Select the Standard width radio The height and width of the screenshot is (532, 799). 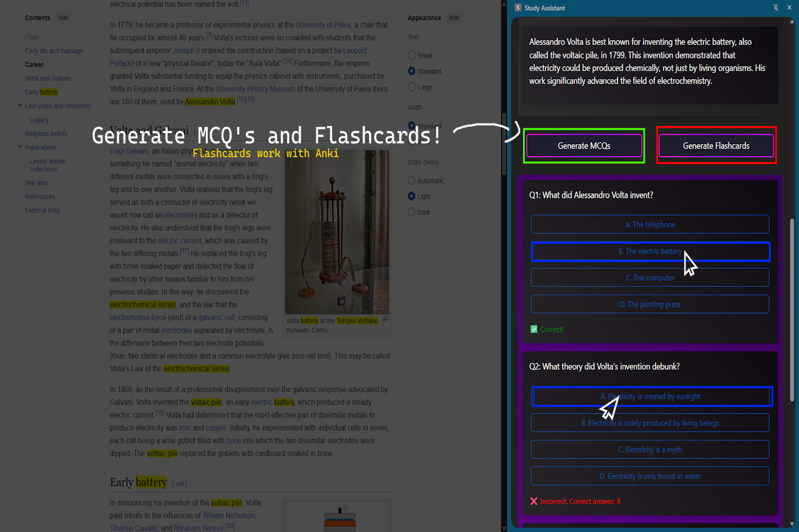point(411,125)
